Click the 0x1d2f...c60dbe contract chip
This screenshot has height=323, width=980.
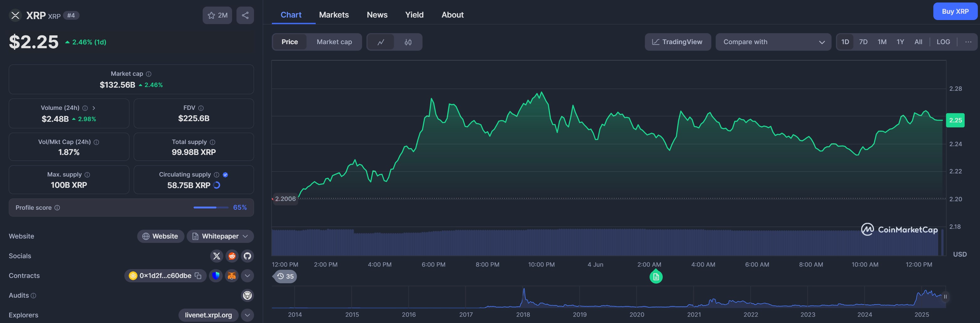click(165, 275)
